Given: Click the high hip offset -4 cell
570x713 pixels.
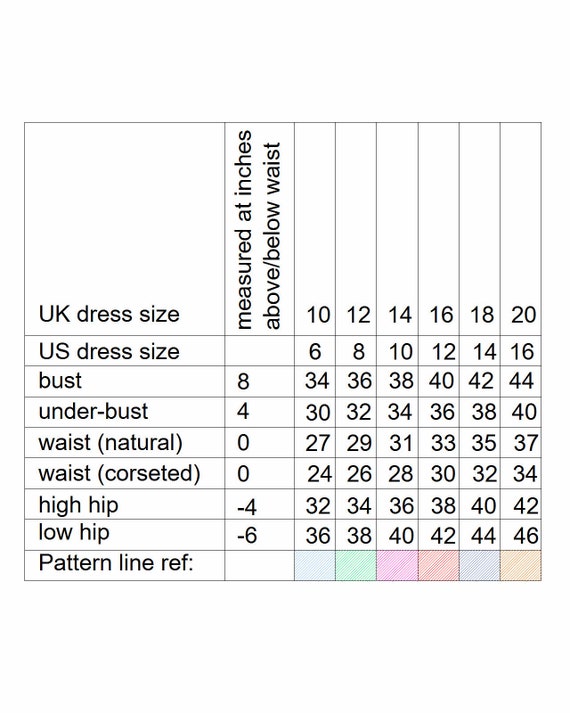Looking at the screenshot, I should [247, 507].
